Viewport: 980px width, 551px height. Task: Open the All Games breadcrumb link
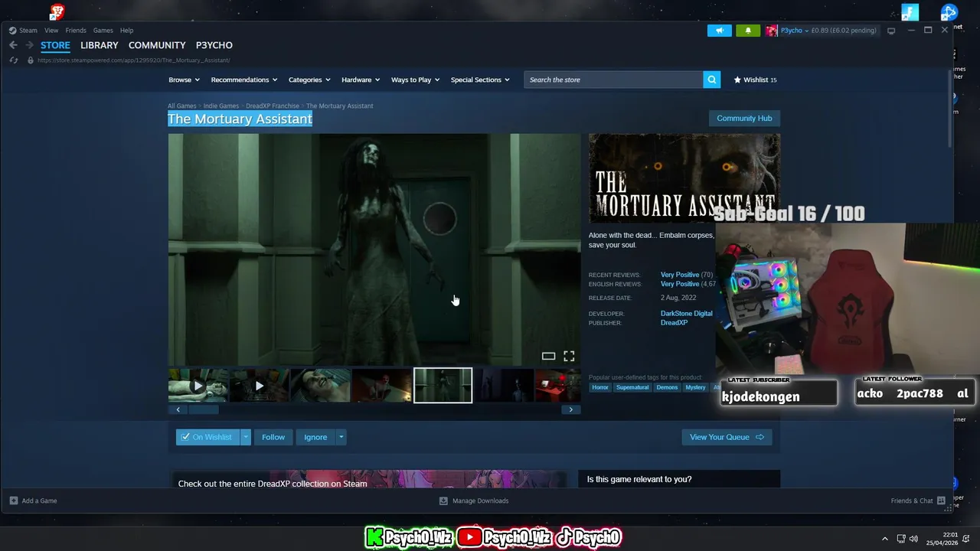pyautogui.click(x=182, y=106)
